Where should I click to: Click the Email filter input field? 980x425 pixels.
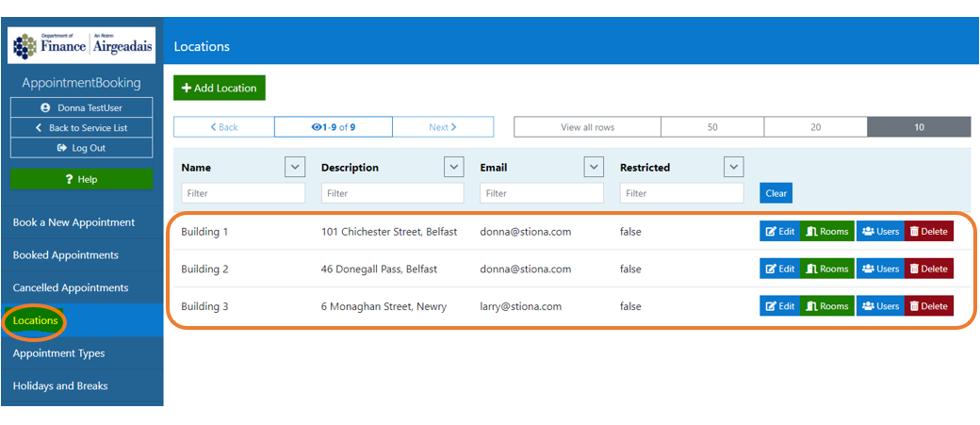coord(541,193)
